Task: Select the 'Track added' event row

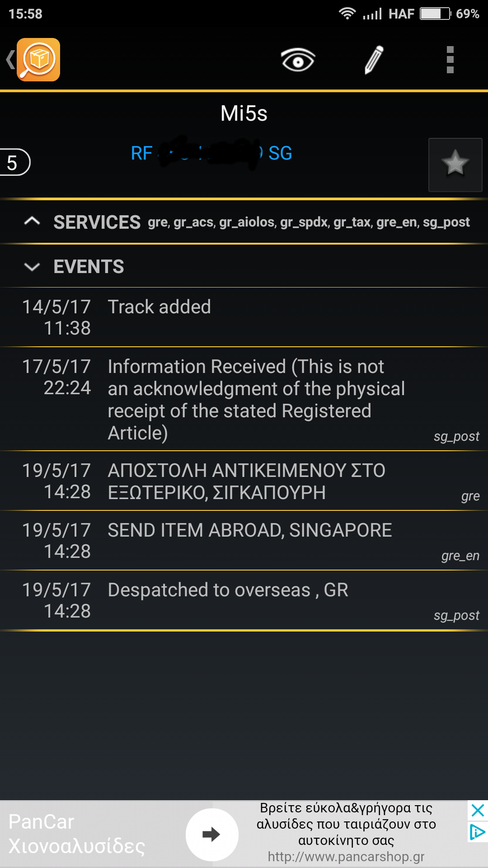Action: pos(244,317)
